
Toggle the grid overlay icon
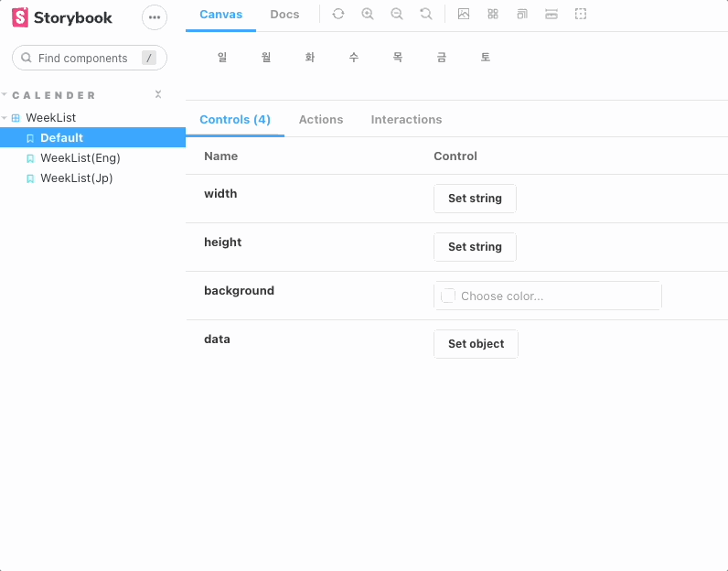coord(493,14)
